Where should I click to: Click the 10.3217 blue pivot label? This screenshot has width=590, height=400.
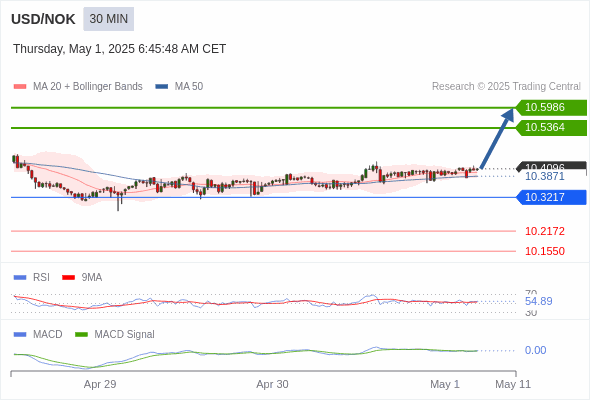[551, 197]
